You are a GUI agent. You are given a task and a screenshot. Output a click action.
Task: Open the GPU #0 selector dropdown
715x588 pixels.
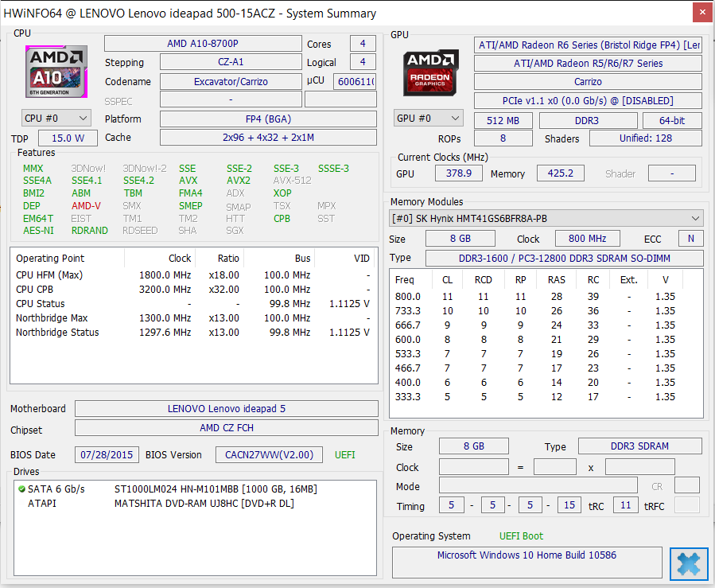pos(428,118)
